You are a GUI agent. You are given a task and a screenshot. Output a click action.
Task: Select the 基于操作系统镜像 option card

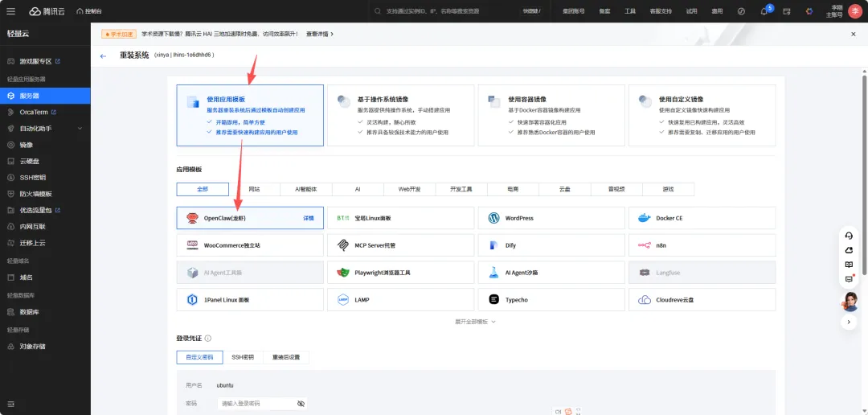coord(401,115)
